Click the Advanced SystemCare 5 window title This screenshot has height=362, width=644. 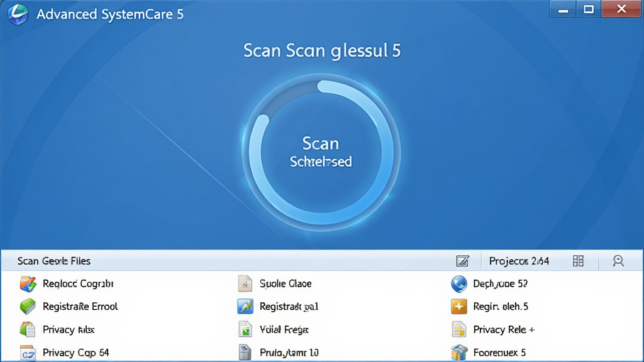tap(110, 14)
